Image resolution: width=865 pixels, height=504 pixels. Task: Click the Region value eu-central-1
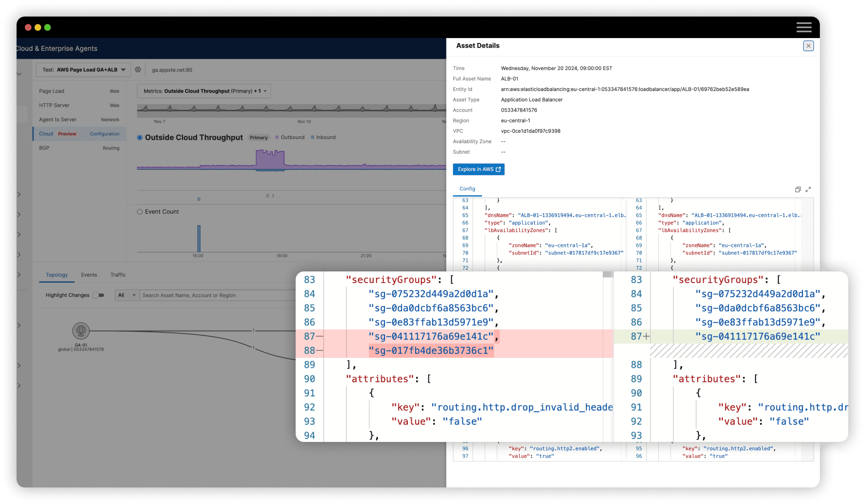click(516, 120)
